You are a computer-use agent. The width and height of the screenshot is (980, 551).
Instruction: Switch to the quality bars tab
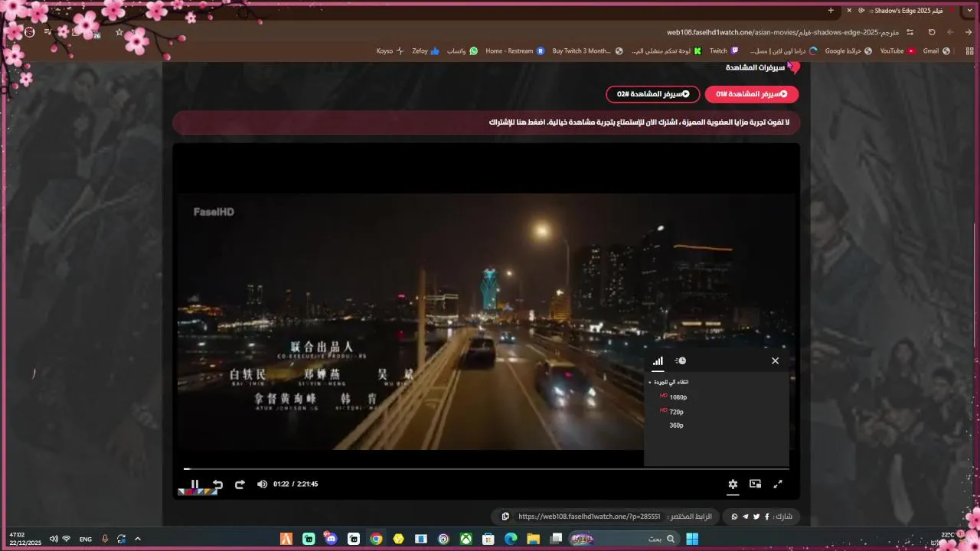click(658, 360)
